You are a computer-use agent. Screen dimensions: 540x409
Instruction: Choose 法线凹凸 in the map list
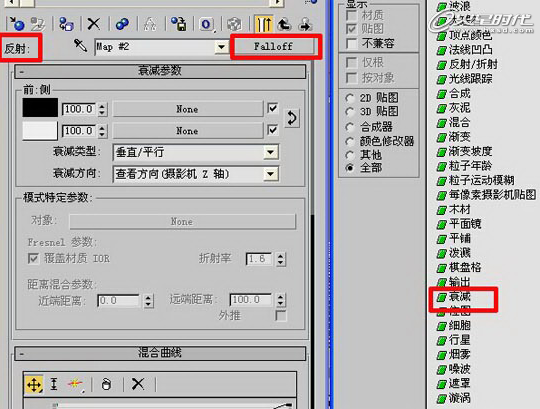470,50
